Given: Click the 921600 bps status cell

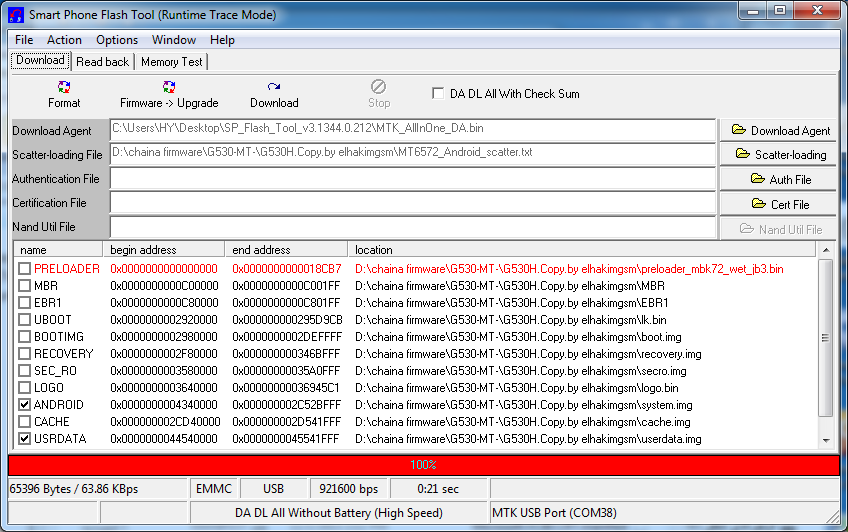Looking at the screenshot, I should [348, 489].
